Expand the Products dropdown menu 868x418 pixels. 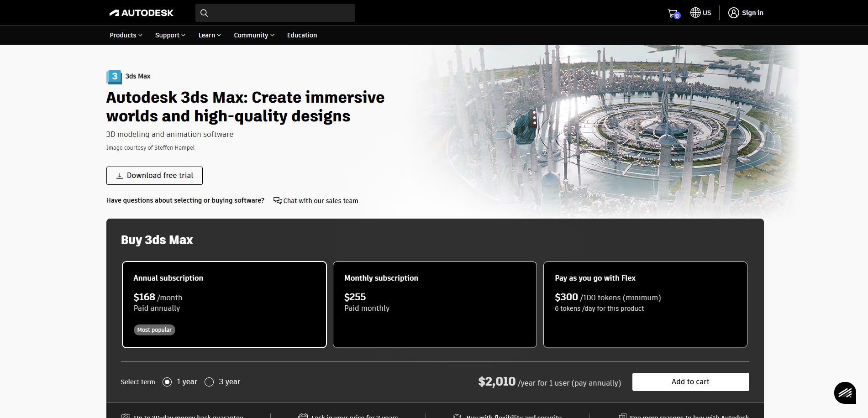tap(126, 35)
